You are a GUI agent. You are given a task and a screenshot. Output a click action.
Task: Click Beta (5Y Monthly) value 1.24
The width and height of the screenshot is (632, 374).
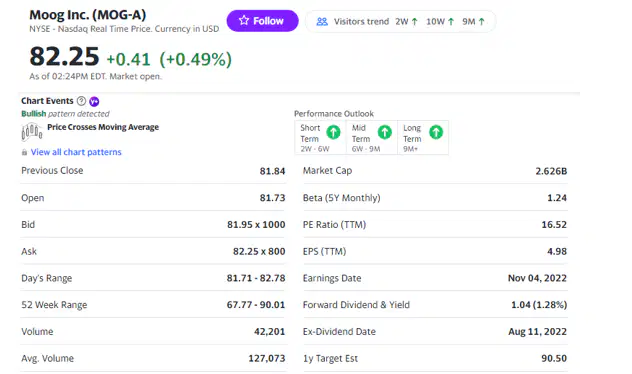557,198
